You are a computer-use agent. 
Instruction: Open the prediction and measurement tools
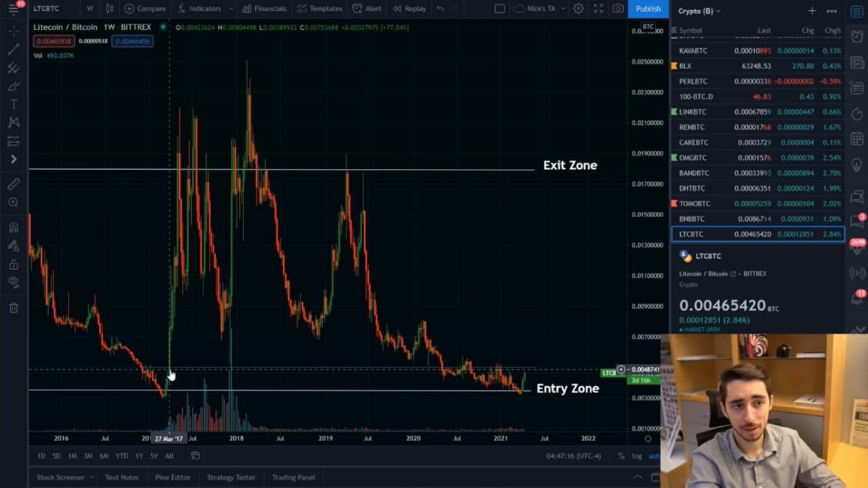[14, 141]
